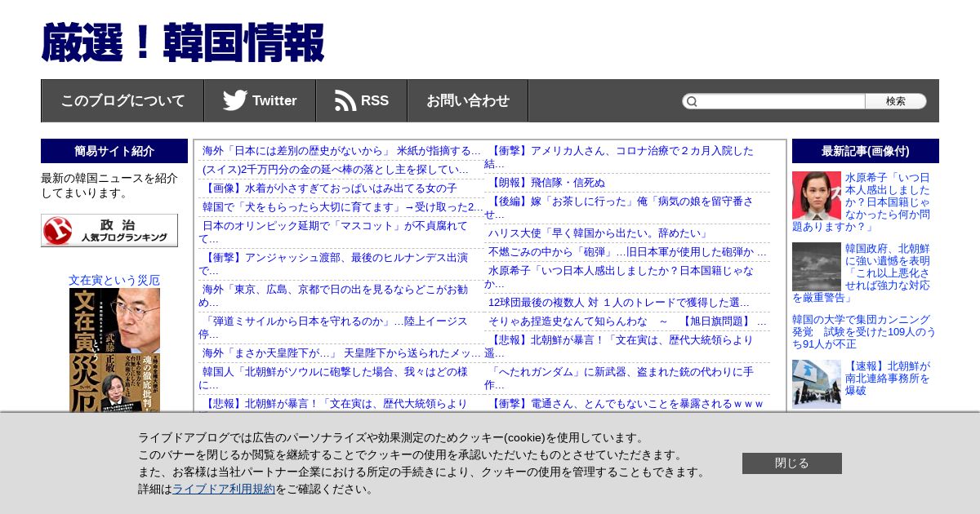This screenshot has height=514, width=980.
Task: Open left-column headline 【悲報】北朝鮮が暴言
Action: [335, 404]
